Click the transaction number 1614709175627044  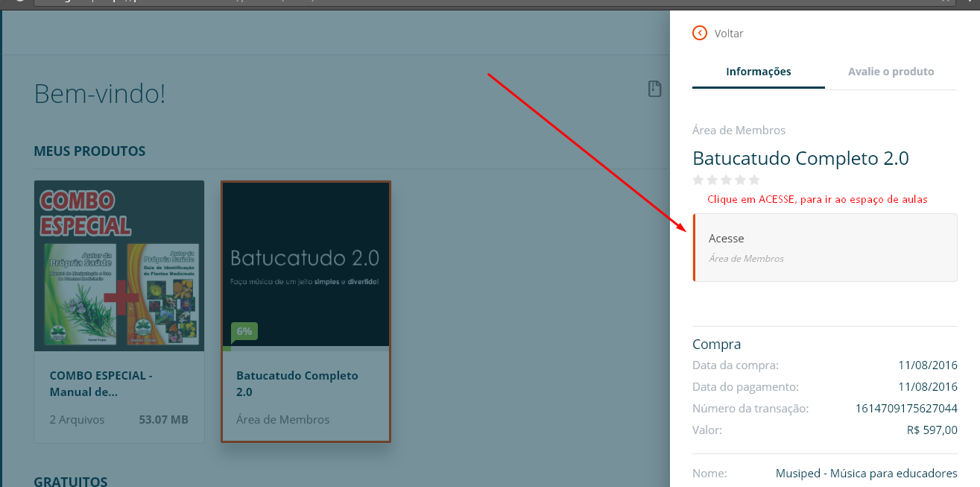pos(906,408)
